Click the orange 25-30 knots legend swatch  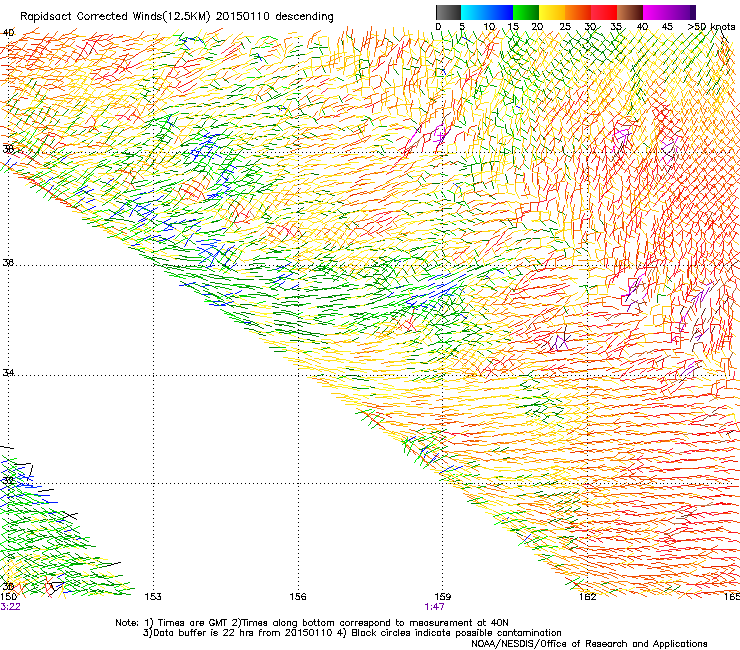tap(578, 12)
